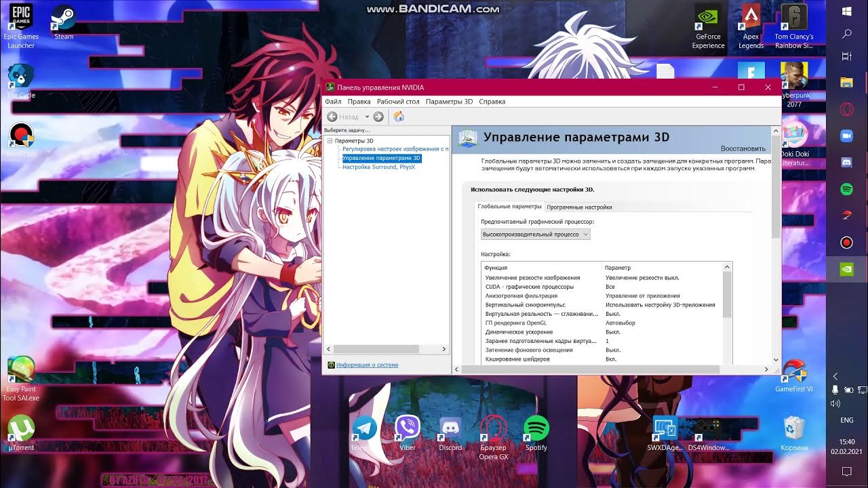Open the Параметры 3D menu
The image size is (868, 488).
[x=449, y=102]
